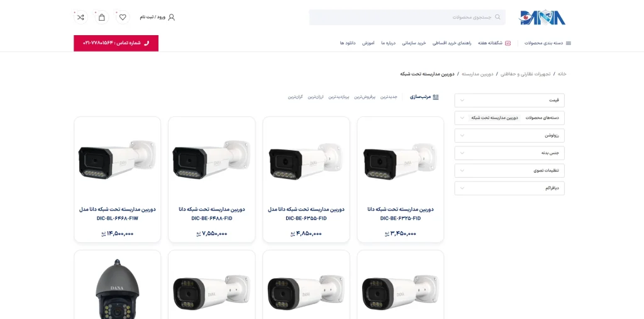Expand the دیافراگم filter

pos(509,188)
